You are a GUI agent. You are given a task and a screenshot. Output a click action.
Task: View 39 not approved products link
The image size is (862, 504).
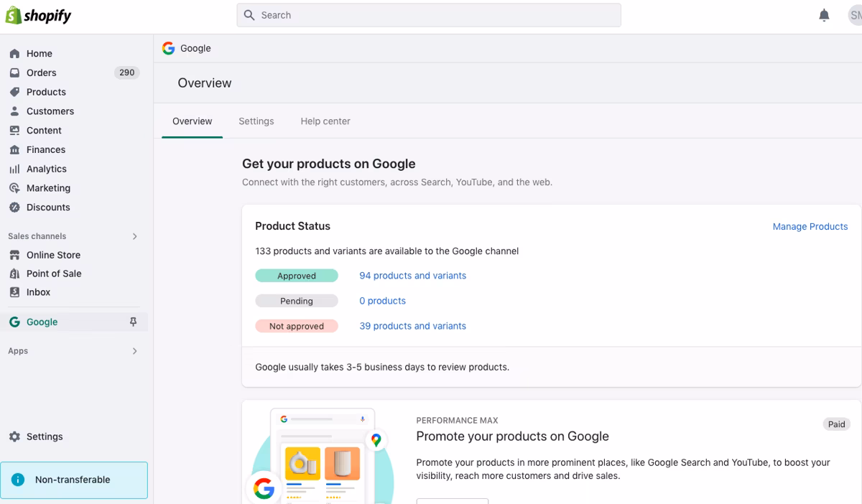(x=412, y=326)
